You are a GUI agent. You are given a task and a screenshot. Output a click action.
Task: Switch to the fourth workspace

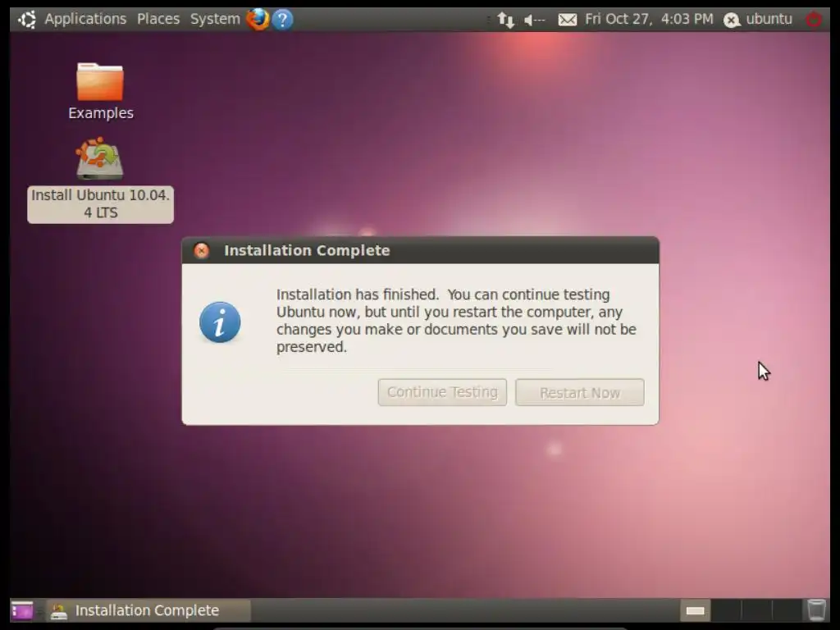coord(787,610)
